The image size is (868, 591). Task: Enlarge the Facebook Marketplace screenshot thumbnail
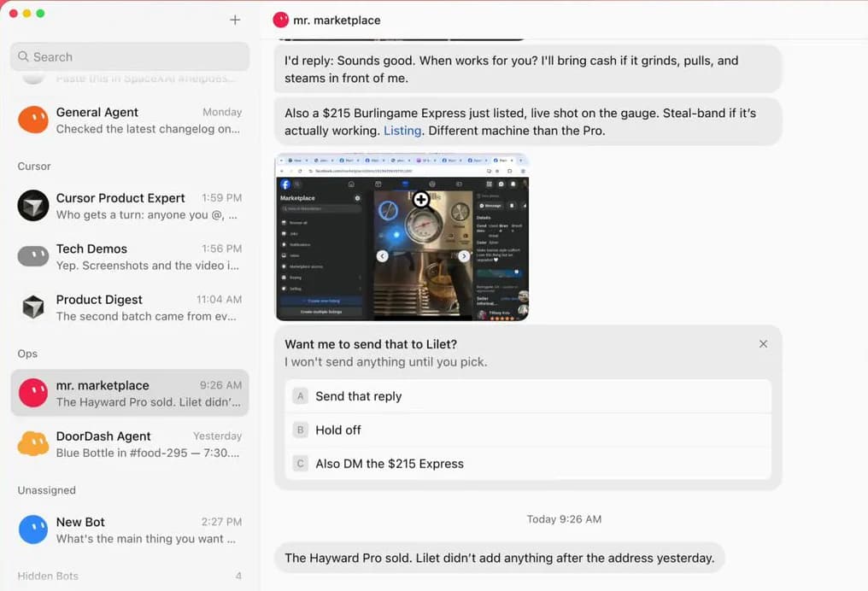pyautogui.click(x=402, y=237)
